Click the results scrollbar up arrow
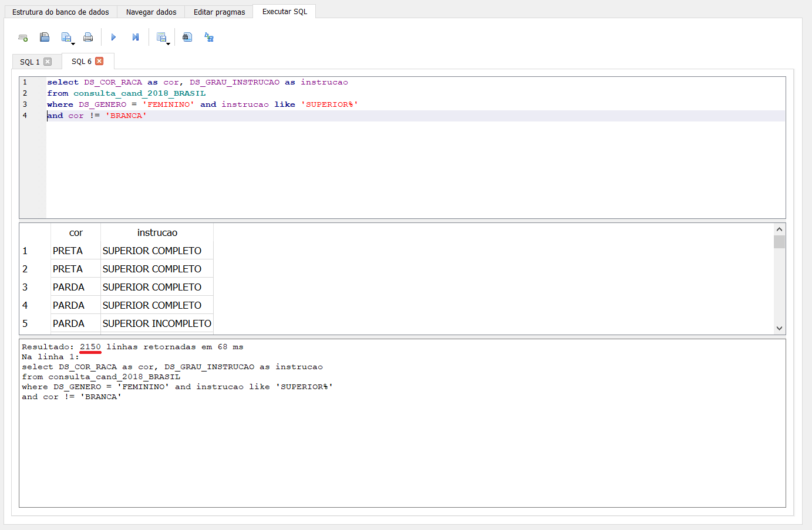This screenshot has height=530, width=812. coord(779,229)
